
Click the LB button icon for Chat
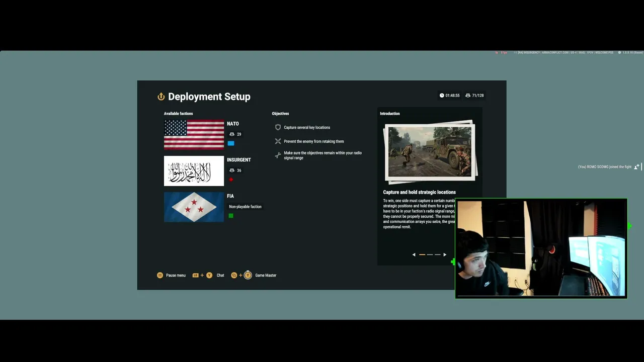click(x=196, y=276)
